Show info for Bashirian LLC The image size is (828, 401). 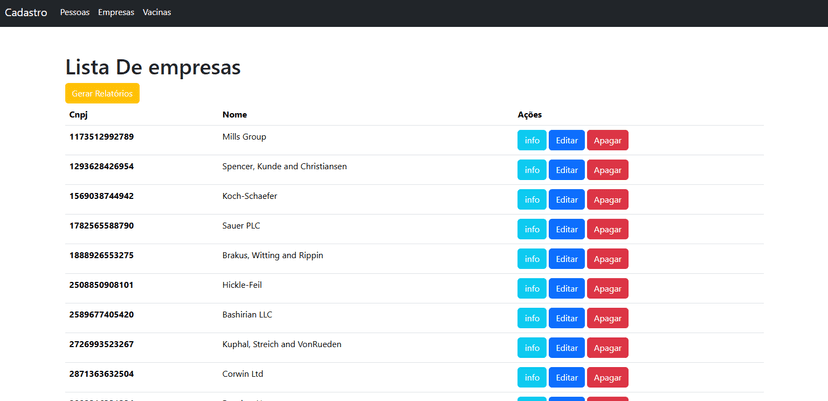tap(532, 318)
